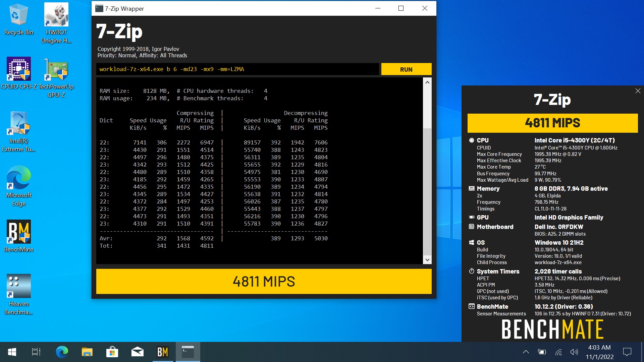Click the Windows Start button
This screenshot has height=362, width=644.
[12, 352]
